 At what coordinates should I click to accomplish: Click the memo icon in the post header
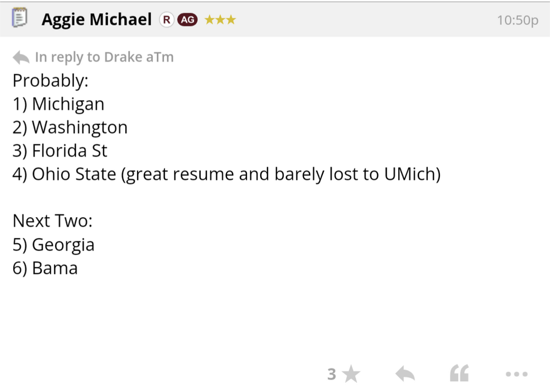point(20,18)
